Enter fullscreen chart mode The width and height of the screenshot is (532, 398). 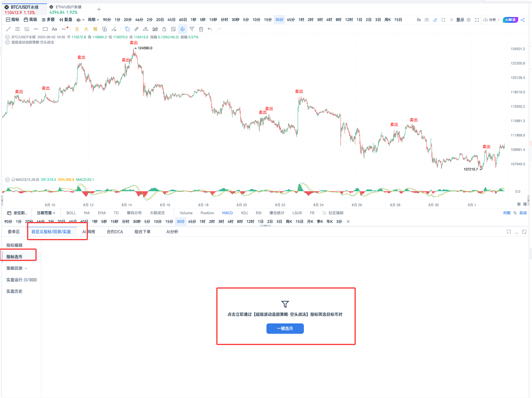tap(477, 20)
